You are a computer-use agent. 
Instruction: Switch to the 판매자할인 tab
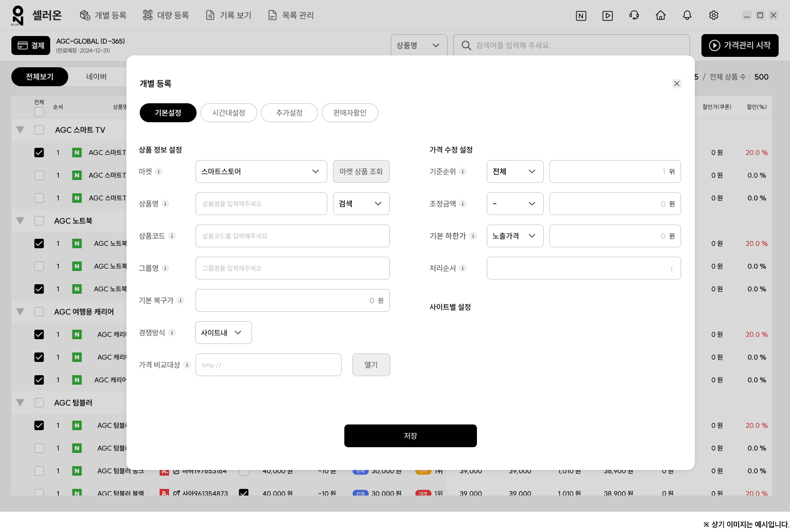click(x=350, y=113)
